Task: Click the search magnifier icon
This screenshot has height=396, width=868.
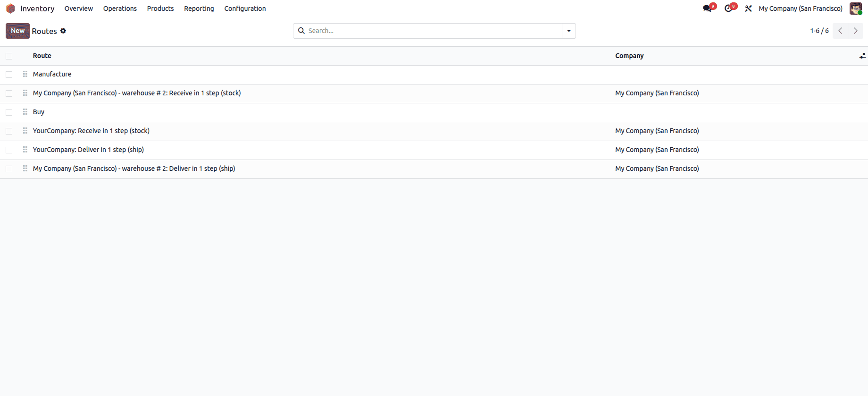Action: pos(301,31)
